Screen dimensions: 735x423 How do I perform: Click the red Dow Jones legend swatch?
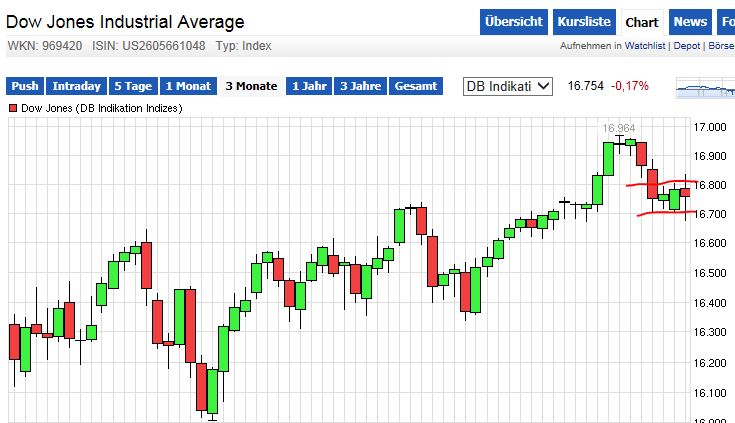(13, 107)
